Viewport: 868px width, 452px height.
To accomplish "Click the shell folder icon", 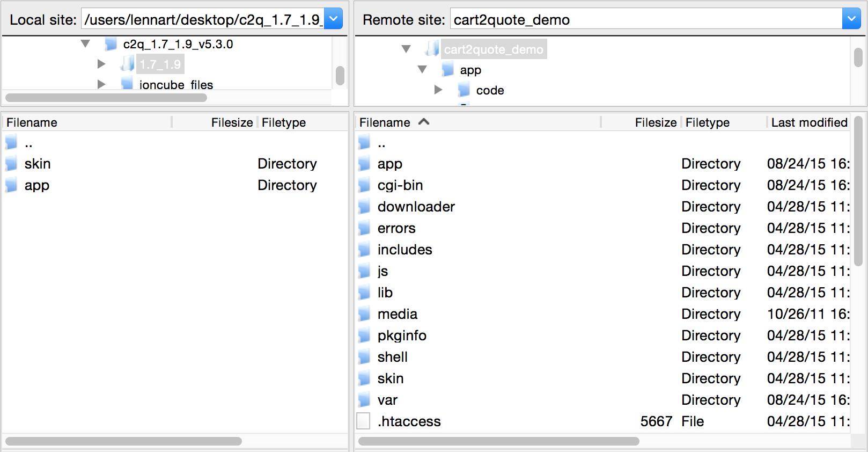I will 364,356.
